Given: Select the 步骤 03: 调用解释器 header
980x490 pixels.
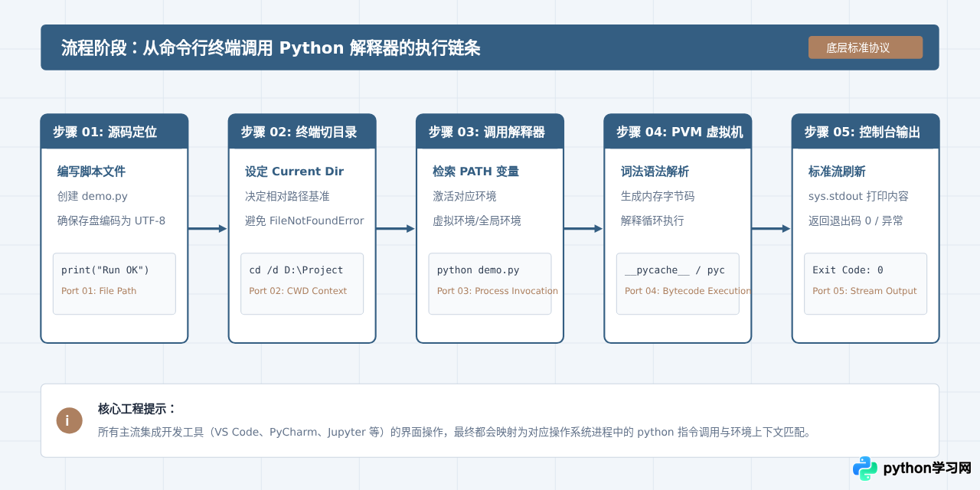Looking at the screenshot, I should click(490, 132).
